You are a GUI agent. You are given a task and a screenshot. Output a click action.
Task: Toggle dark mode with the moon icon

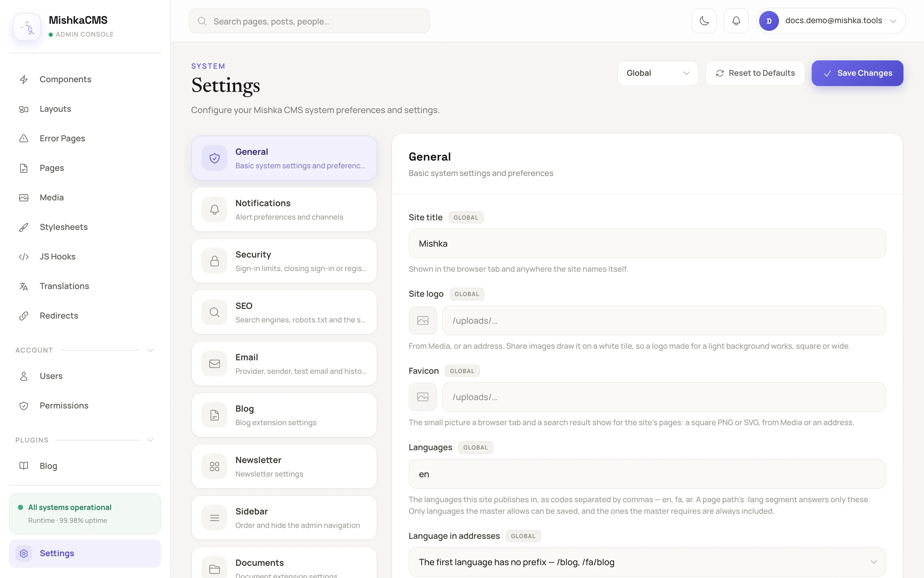pos(704,21)
